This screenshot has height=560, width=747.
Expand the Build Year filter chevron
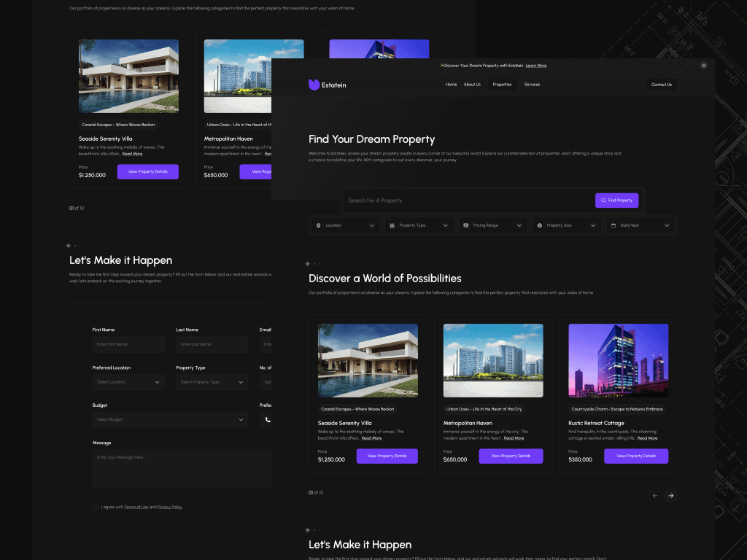tap(667, 225)
